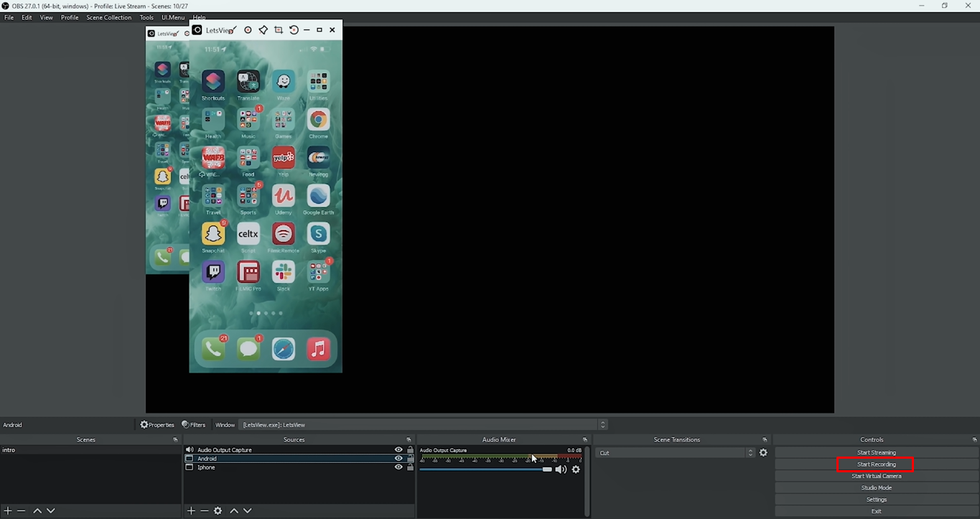Open the Scene Collection menu
This screenshot has height=519, width=980.
(x=108, y=17)
